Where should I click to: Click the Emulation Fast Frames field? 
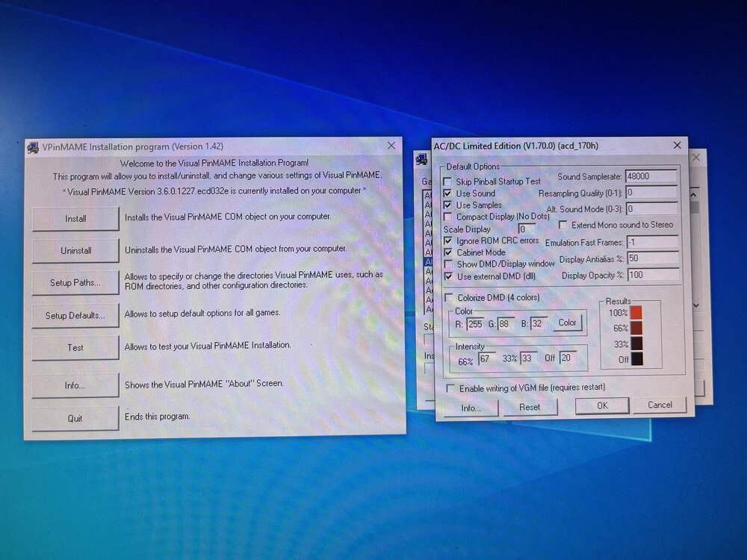pos(653,242)
